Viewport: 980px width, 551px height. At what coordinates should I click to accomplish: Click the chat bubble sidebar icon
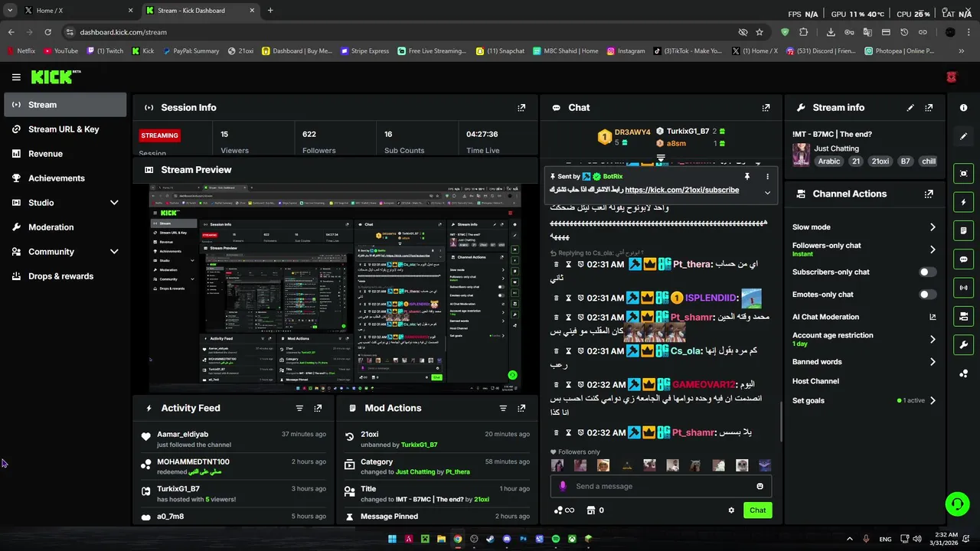964,259
